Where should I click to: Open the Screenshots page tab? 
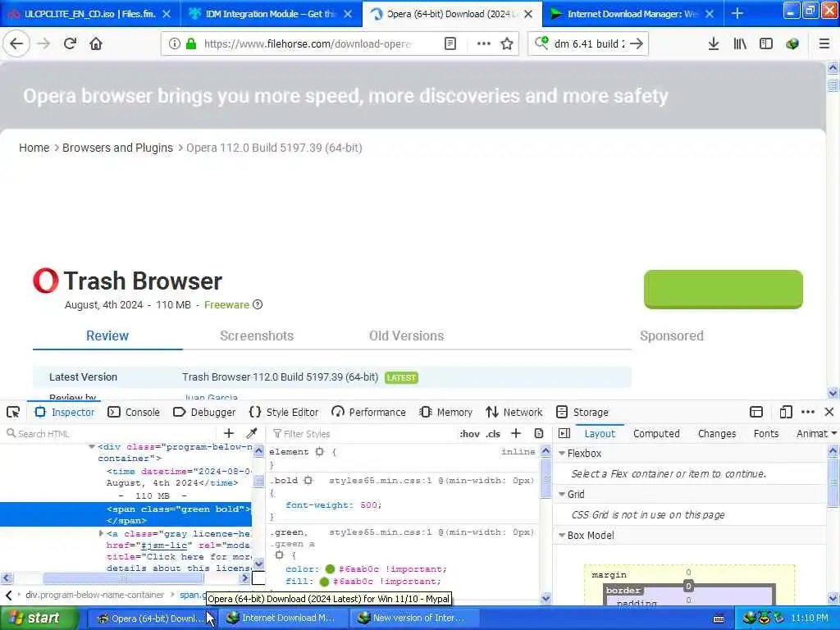(x=257, y=336)
